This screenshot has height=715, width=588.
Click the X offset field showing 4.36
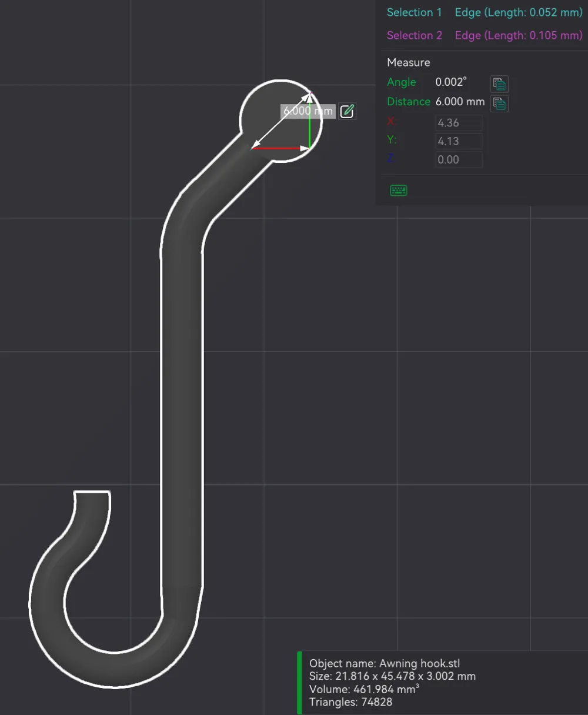click(x=458, y=122)
